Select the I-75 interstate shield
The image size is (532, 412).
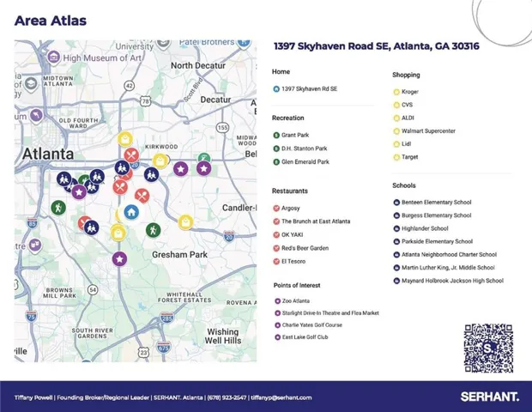point(31,317)
